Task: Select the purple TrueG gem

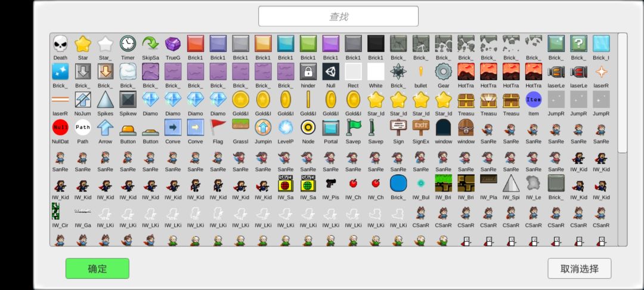Action: 173,44
